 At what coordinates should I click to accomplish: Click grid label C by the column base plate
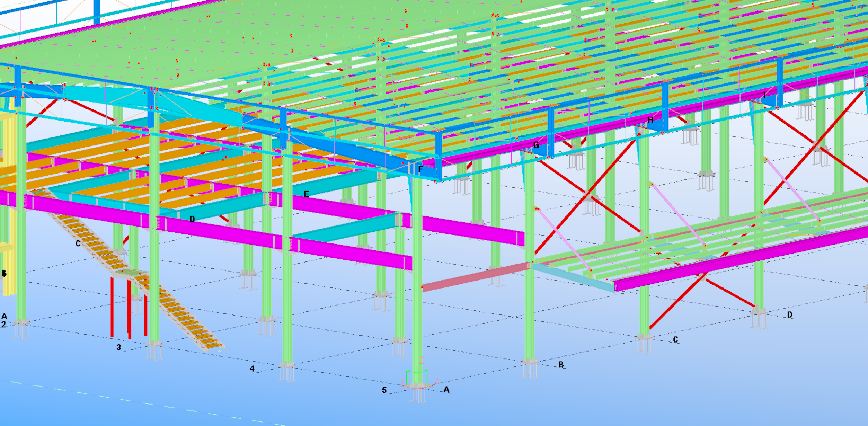(676, 340)
